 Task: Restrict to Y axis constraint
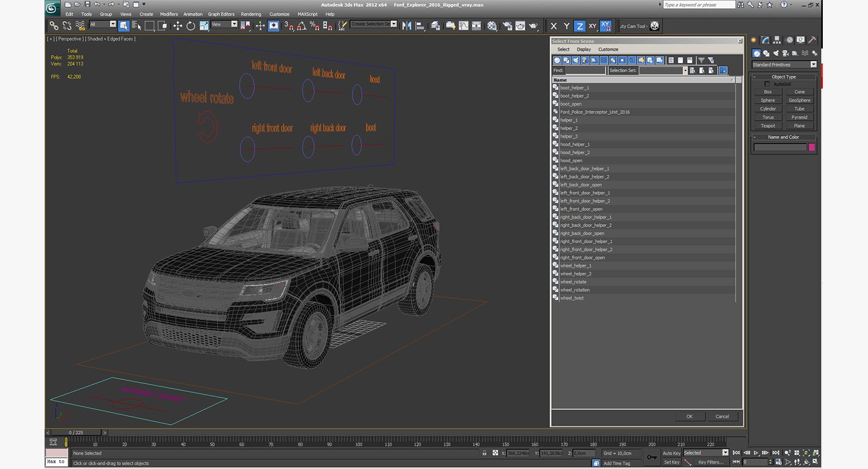(x=566, y=26)
